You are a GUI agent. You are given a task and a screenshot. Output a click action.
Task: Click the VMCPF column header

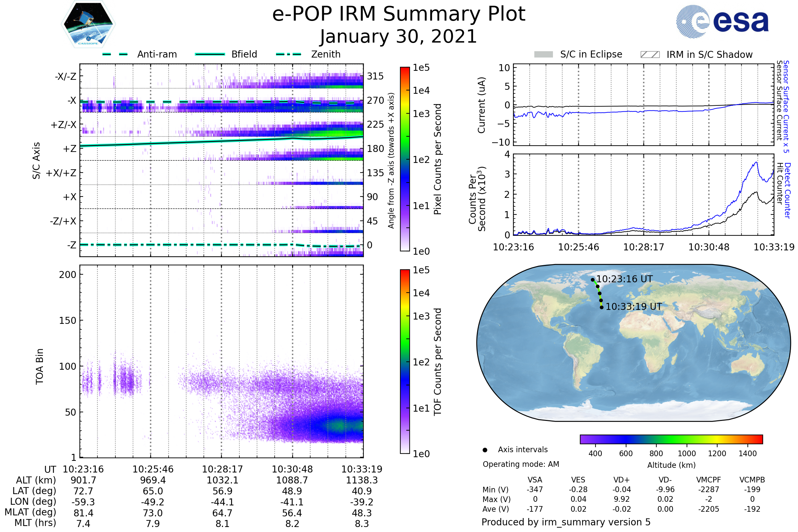pyautogui.click(x=709, y=480)
